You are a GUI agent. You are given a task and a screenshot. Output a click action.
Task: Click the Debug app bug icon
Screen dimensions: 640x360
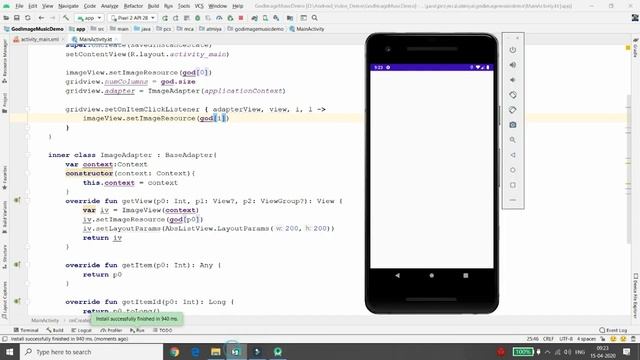(x=198, y=18)
